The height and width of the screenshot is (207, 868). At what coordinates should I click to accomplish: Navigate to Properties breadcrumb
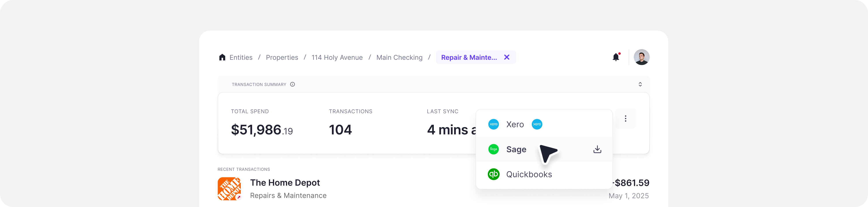[282, 58]
